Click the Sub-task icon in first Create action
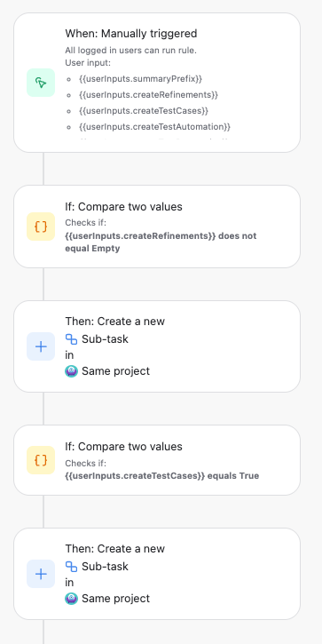 point(71,338)
